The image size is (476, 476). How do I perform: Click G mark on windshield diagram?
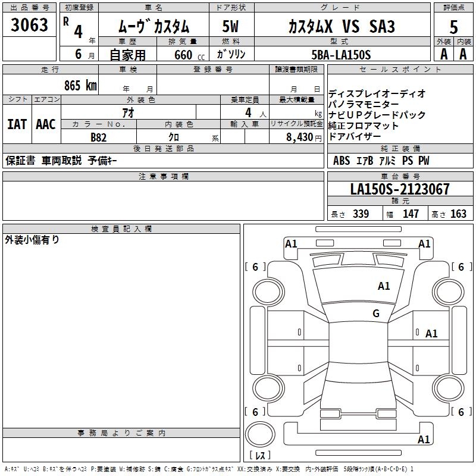click(x=376, y=313)
